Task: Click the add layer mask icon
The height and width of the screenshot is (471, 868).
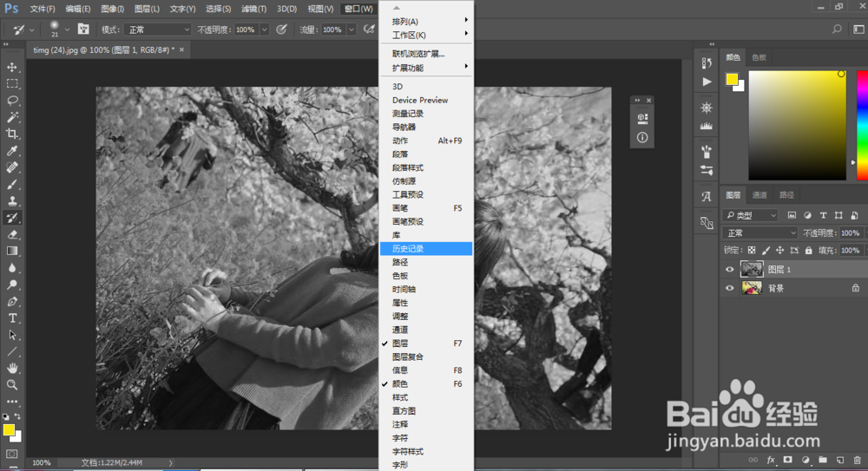Action: (788, 460)
